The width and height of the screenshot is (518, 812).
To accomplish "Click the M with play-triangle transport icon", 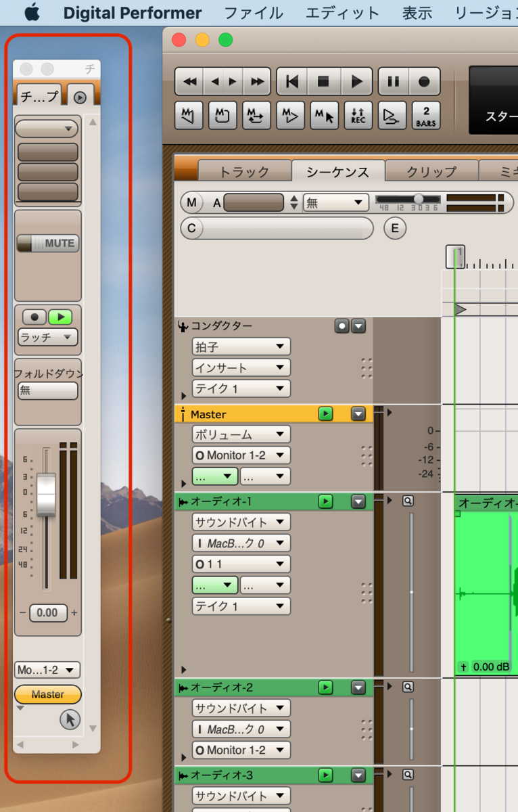I will click(x=291, y=115).
